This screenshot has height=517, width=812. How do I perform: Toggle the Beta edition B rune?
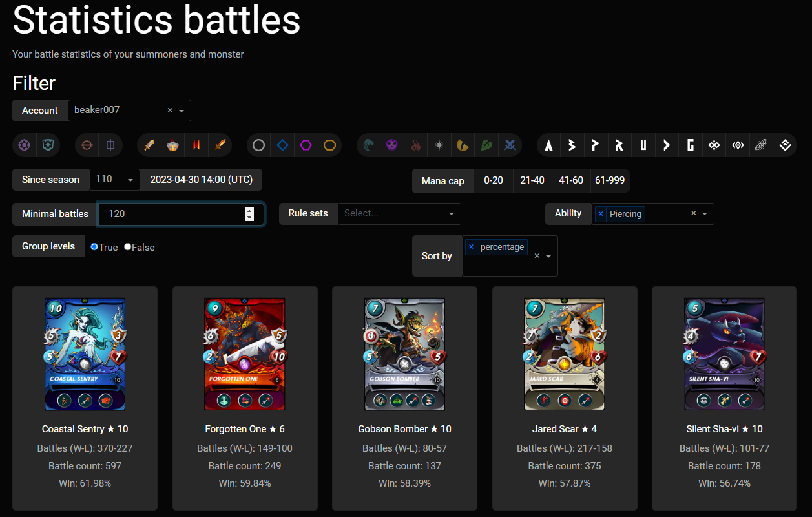572,145
